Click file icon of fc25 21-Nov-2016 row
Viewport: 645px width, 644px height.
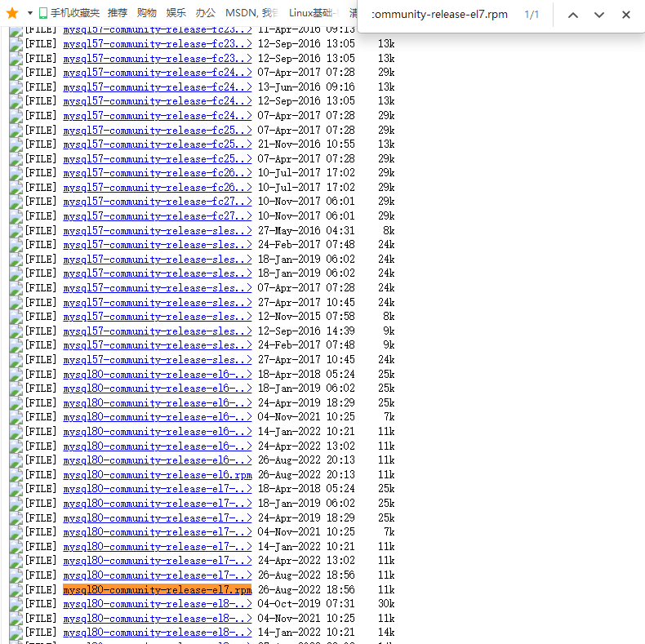(x=16, y=144)
